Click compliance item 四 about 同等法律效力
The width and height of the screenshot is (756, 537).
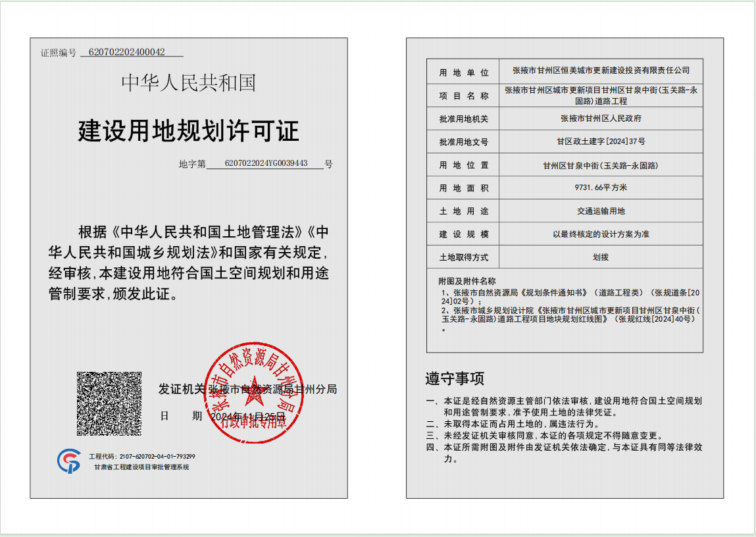564,453
